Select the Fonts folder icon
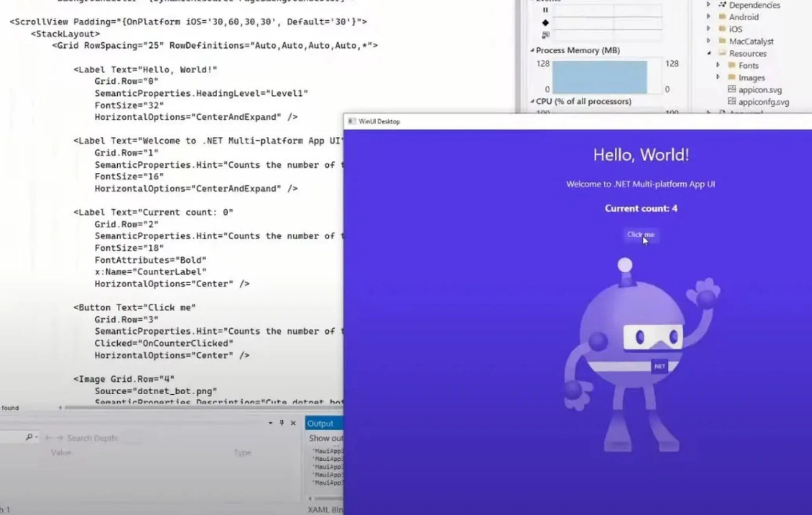 coord(731,65)
